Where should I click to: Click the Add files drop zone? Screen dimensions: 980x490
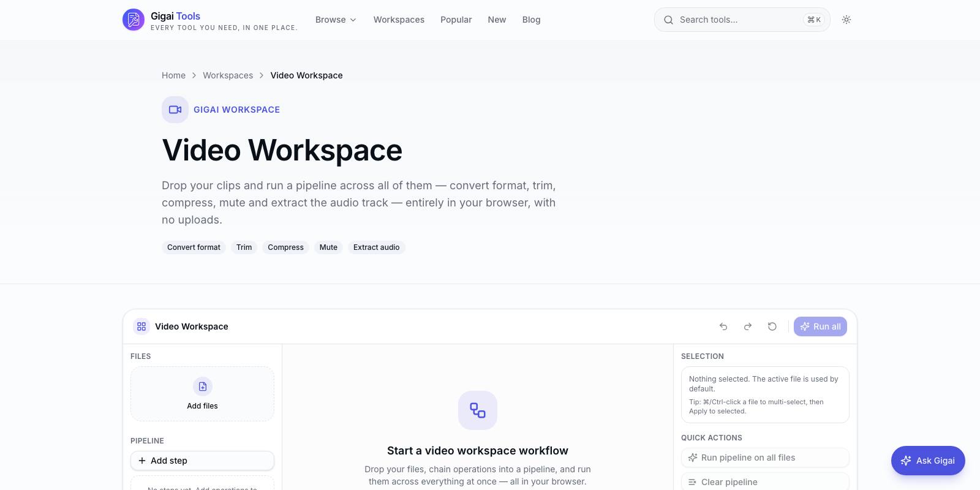click(202, 394)
